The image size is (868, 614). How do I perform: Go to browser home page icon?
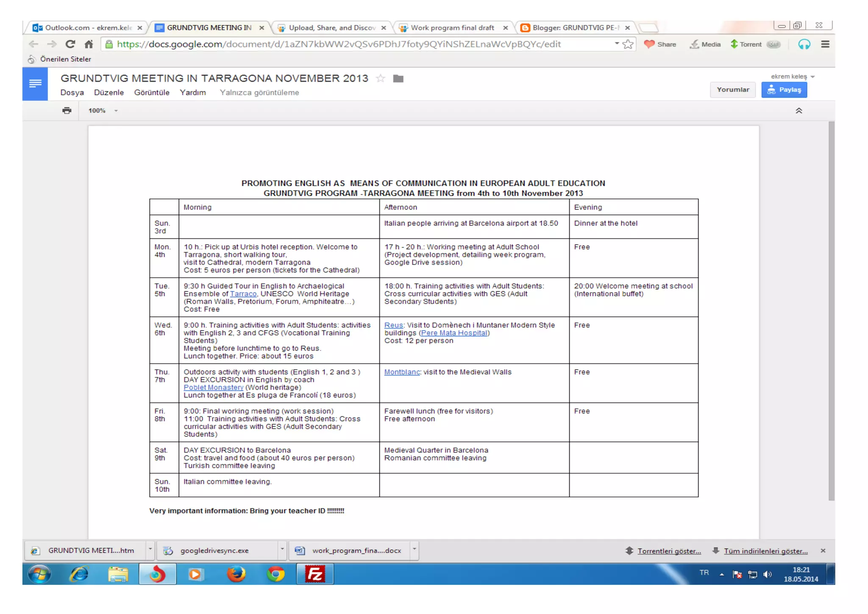click(x=89, y=44)
